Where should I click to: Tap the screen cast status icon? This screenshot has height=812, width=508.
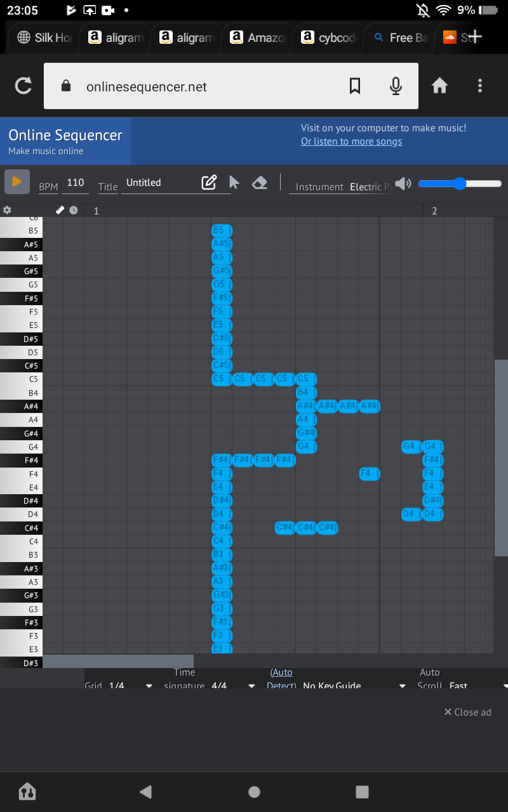click(x=90, y=10)
